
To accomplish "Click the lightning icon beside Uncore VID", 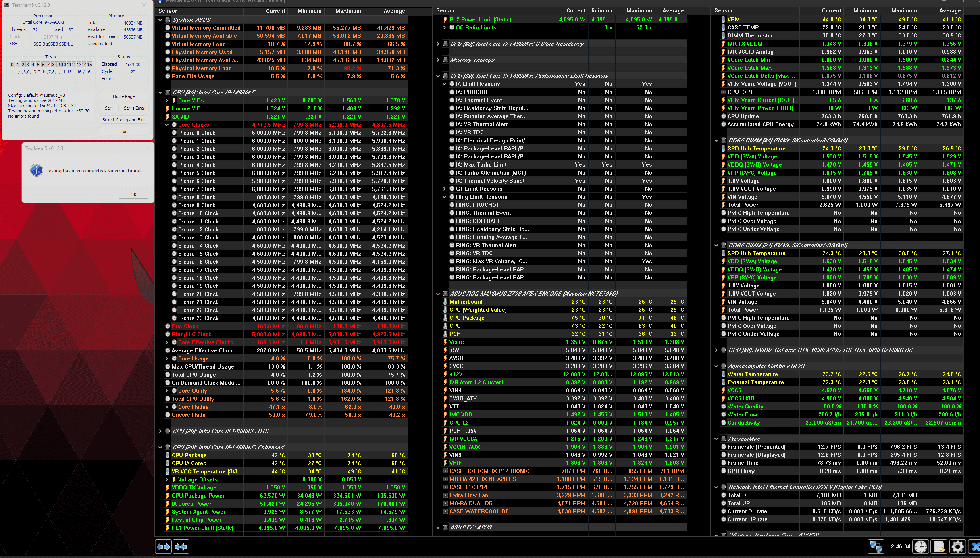I will 168,108.
